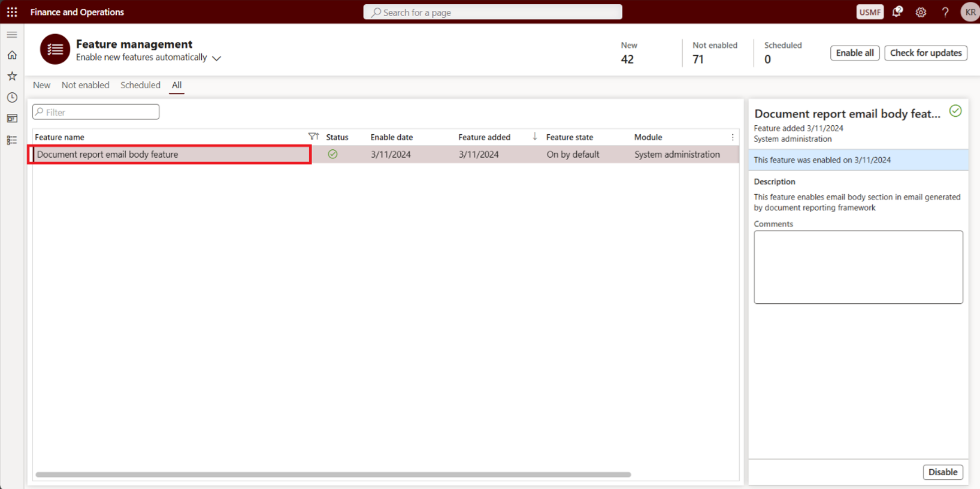The height and width of the screenshot is (489, 980).
Task: Switch to the Scheduled tab
Action: [140, 85]
